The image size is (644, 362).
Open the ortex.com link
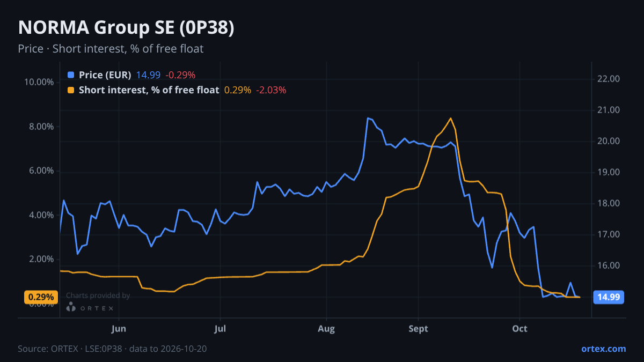tap(604, 349)
